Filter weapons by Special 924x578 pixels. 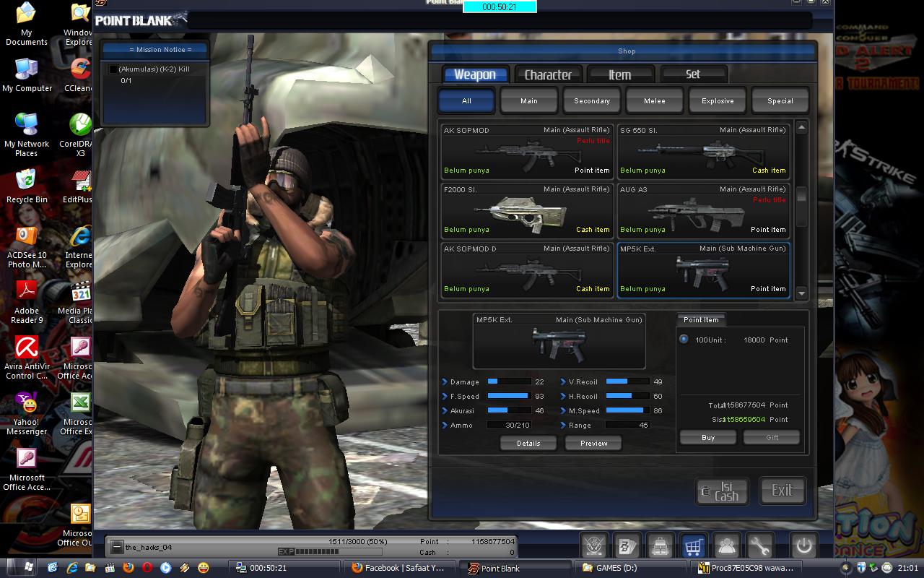[780, 101]
